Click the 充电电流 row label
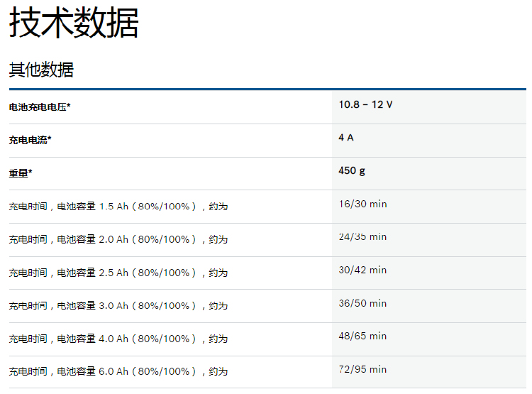Screen dimensions: 532x394 coord(30,141)
